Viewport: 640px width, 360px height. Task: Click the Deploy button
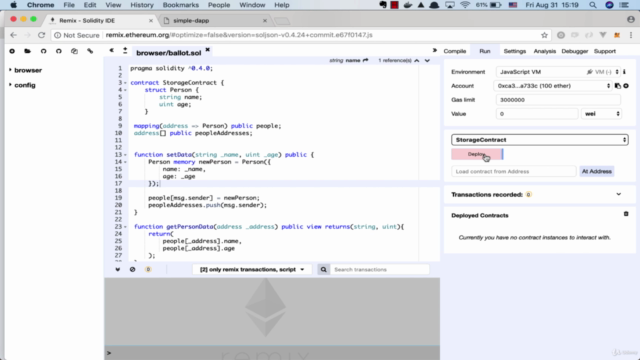tap(477, 154)
